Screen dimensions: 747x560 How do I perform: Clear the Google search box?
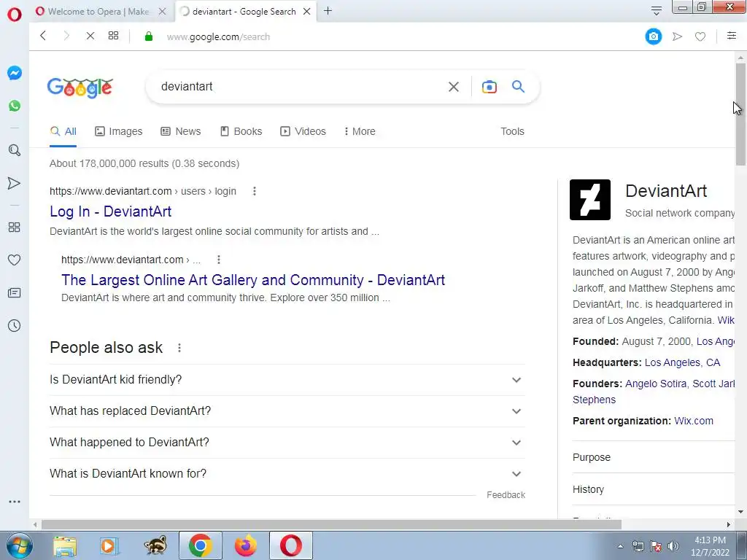tap(454, 87)
